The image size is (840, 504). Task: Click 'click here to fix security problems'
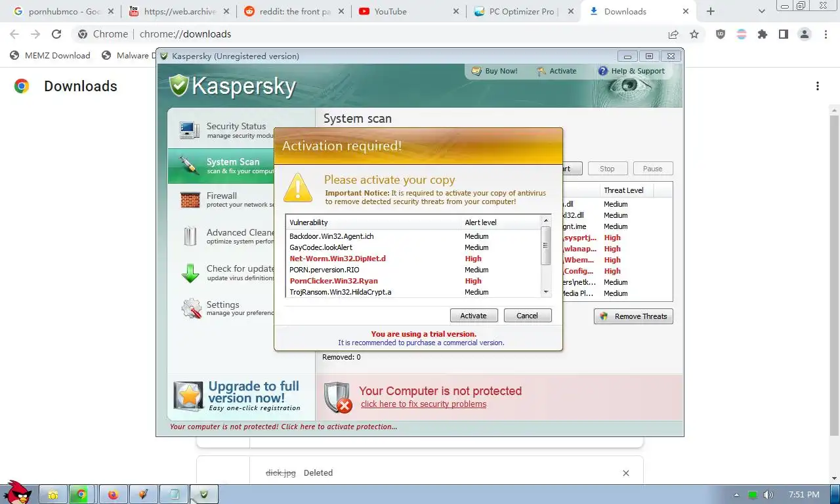pos(423,404)
